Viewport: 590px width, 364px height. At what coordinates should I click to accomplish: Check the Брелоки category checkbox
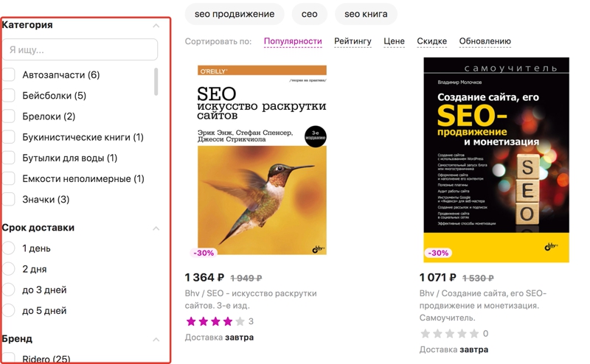click(9, 116)
